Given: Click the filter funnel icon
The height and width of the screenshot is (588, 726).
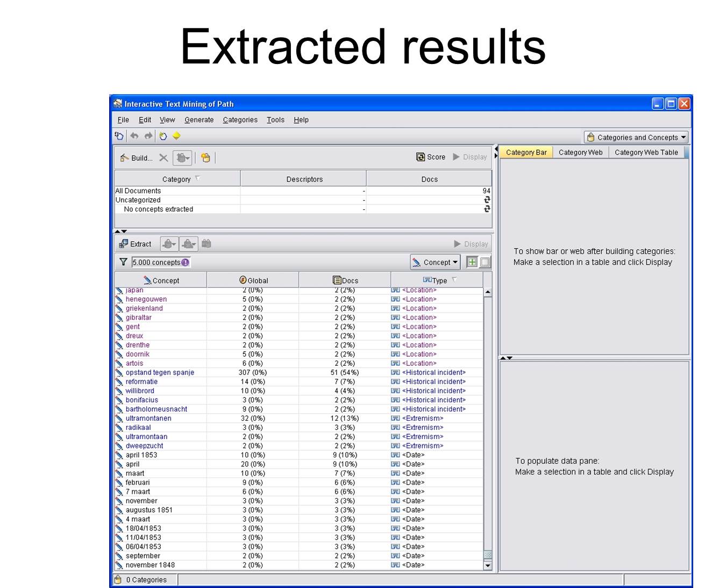Looking at the screenshot, I should [123, 262].
